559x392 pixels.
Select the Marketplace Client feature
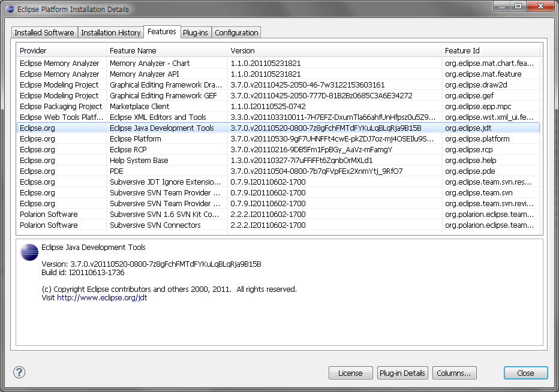pos(139,106)
